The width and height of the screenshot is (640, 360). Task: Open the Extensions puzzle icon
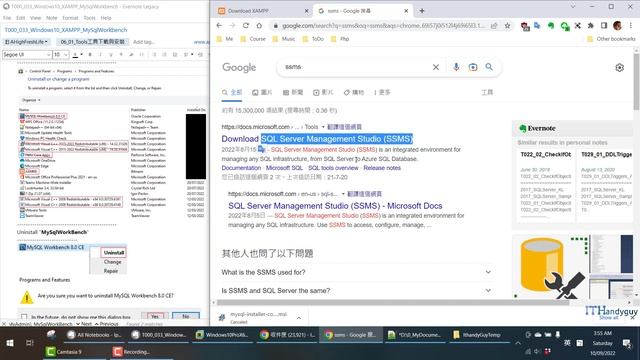coord(591,26)
